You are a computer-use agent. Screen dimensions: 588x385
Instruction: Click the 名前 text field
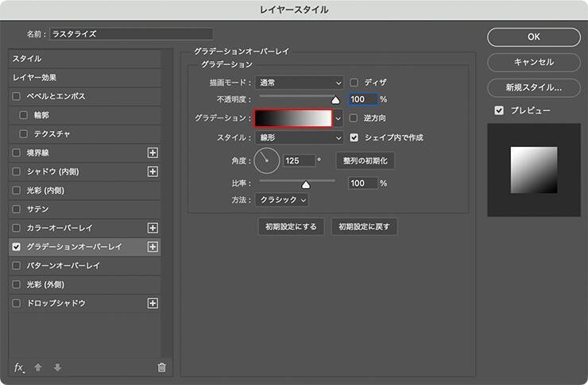[131, 34]
